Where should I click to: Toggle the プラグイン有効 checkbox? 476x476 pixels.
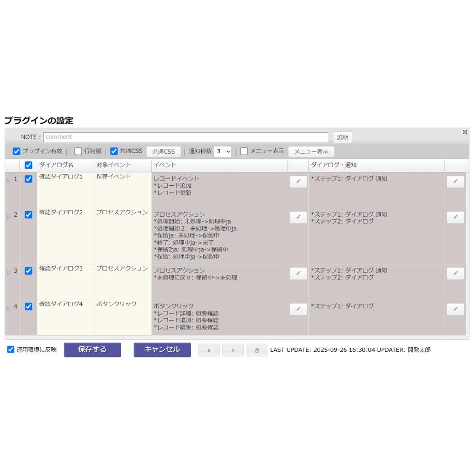17,151
